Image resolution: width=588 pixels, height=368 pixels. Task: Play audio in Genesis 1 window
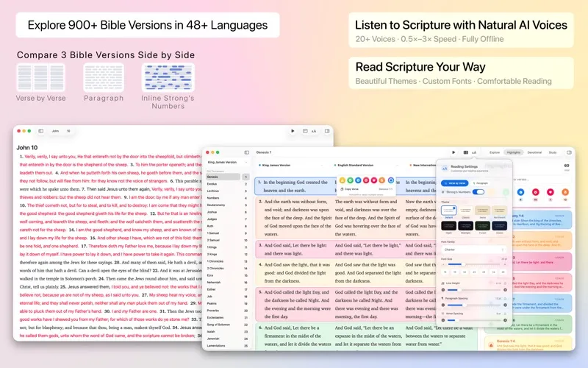pyautogui.click(x=453, y=152)
